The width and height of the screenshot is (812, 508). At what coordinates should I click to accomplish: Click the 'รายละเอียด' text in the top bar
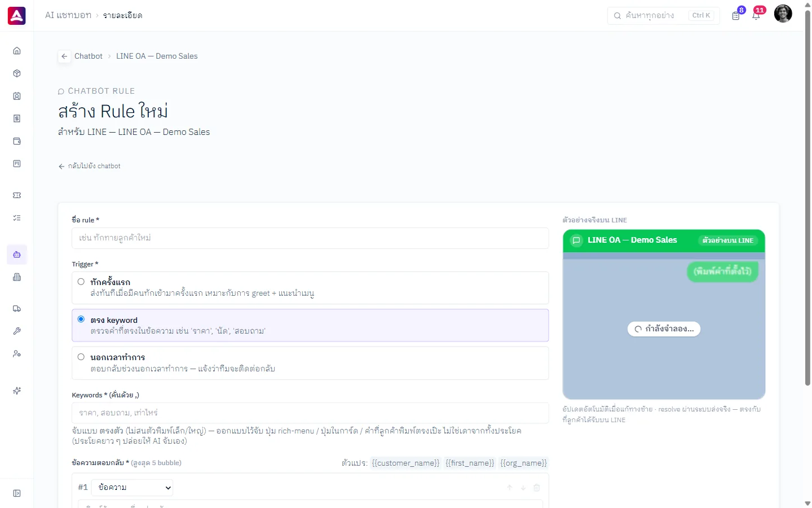[122, 15]
